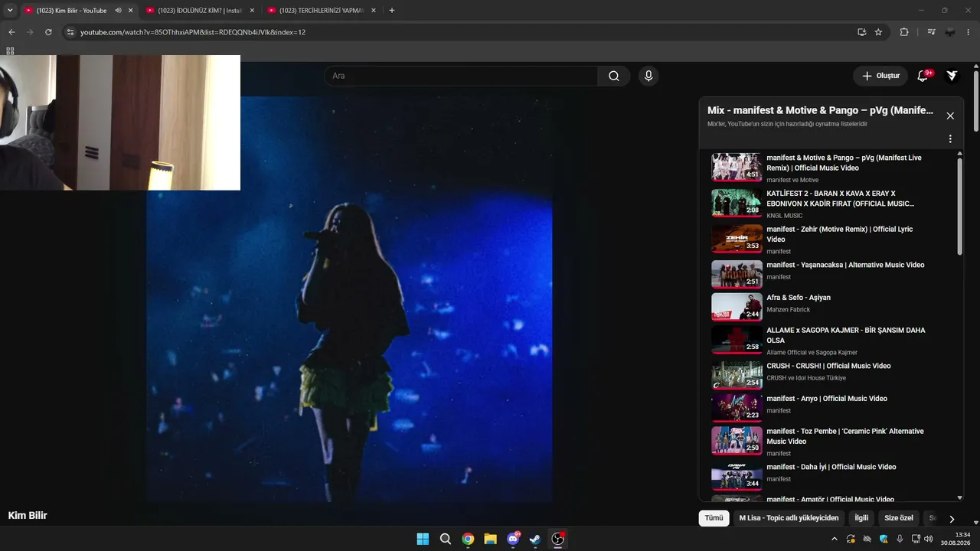Reload the current page

point(48,32)
